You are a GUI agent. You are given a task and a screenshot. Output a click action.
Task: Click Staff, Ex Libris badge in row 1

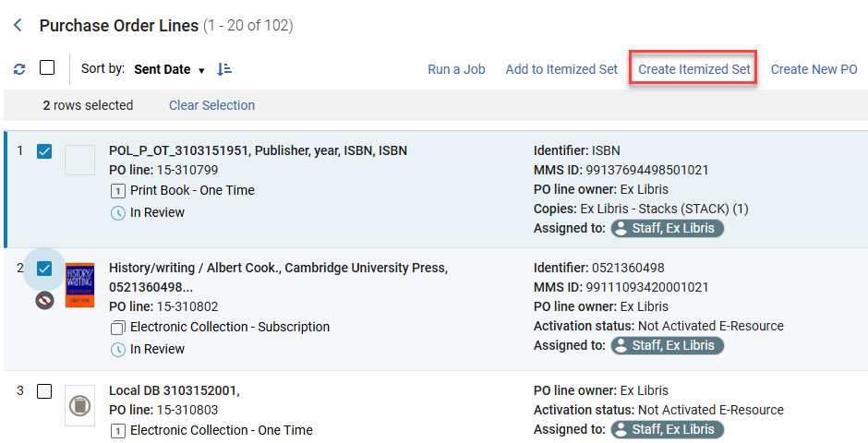point(667,228)
